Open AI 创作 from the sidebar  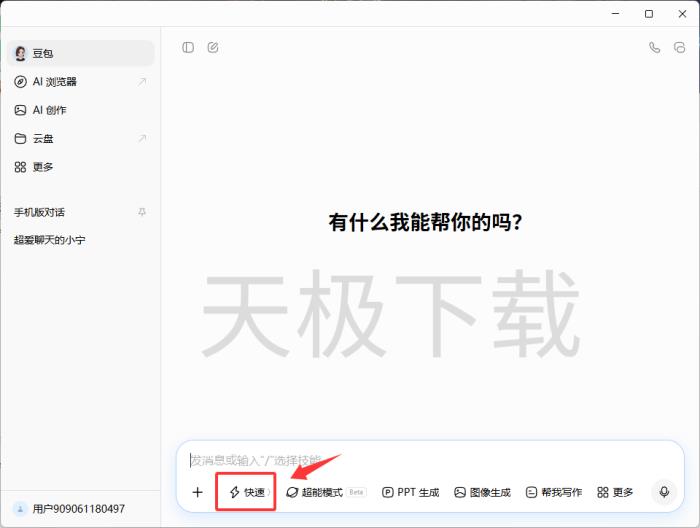point(50,110)
